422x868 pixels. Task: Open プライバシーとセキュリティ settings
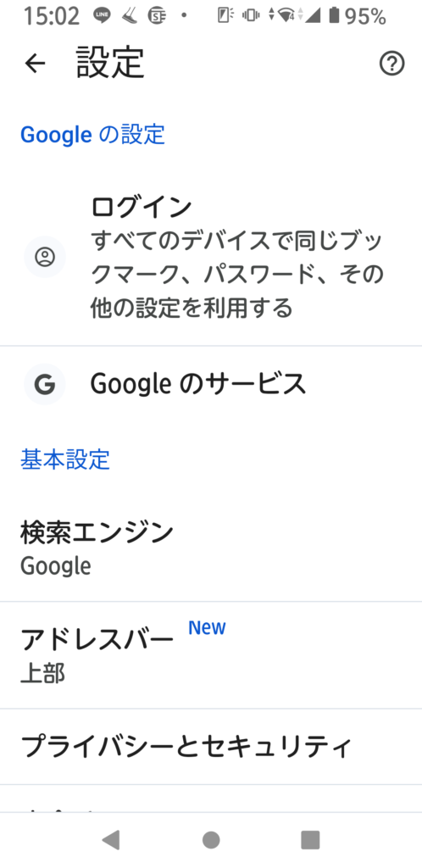click(x=211, y=747)
